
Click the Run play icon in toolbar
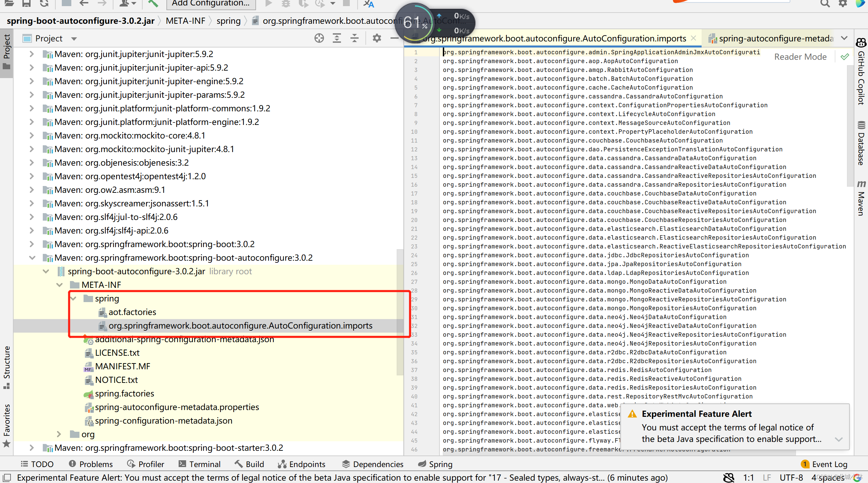[x=269, y=3]
